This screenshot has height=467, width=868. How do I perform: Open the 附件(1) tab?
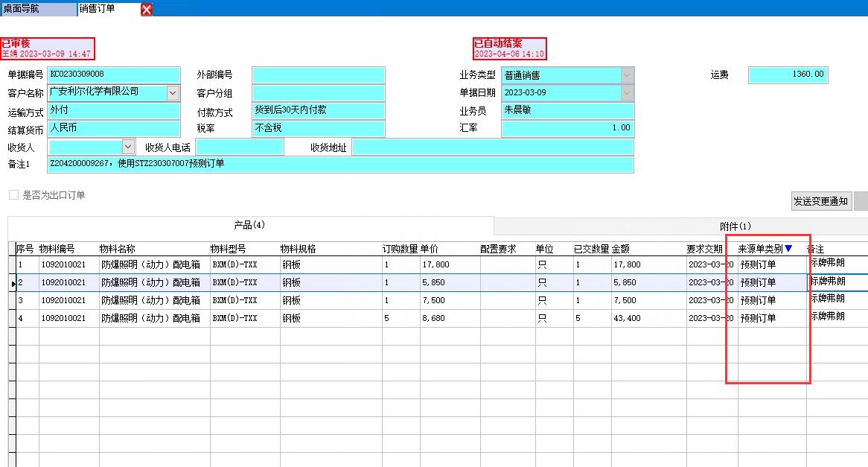[x=735, y=226]
